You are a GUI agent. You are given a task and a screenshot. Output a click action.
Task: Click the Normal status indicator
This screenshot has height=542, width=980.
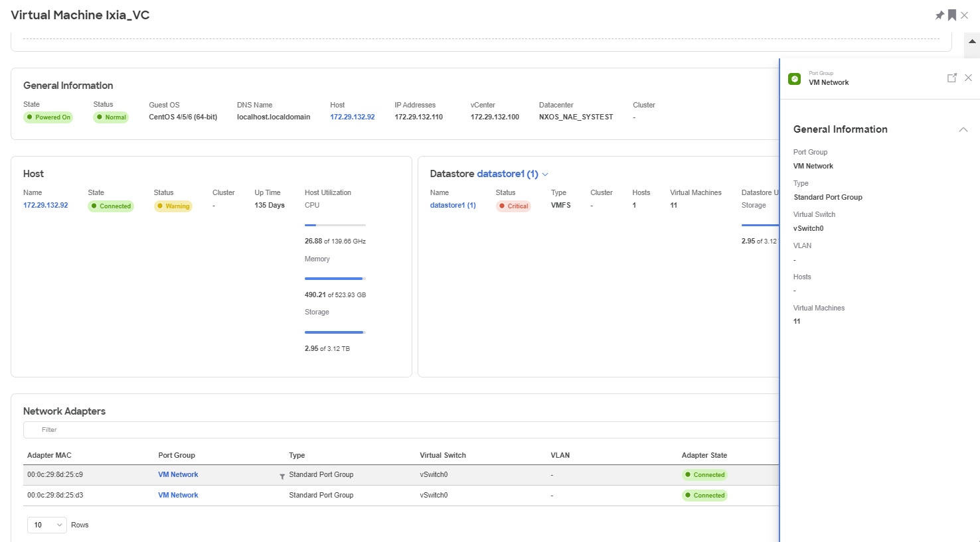[x=110, y=117]
